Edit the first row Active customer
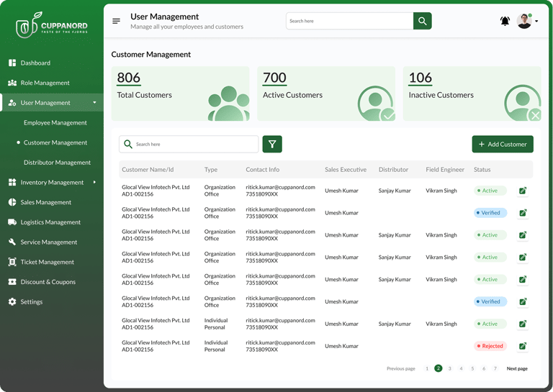Image resolution: width=553 pixels, height=392 pixels. (523, 191)
